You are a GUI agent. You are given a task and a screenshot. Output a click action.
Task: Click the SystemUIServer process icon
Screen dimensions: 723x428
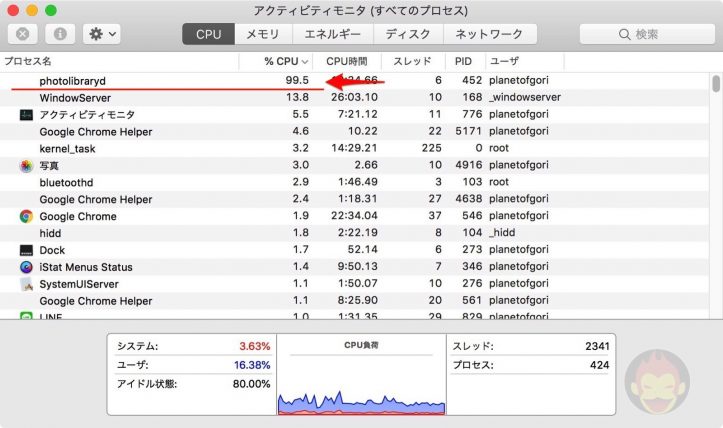[x=26, y=284]
